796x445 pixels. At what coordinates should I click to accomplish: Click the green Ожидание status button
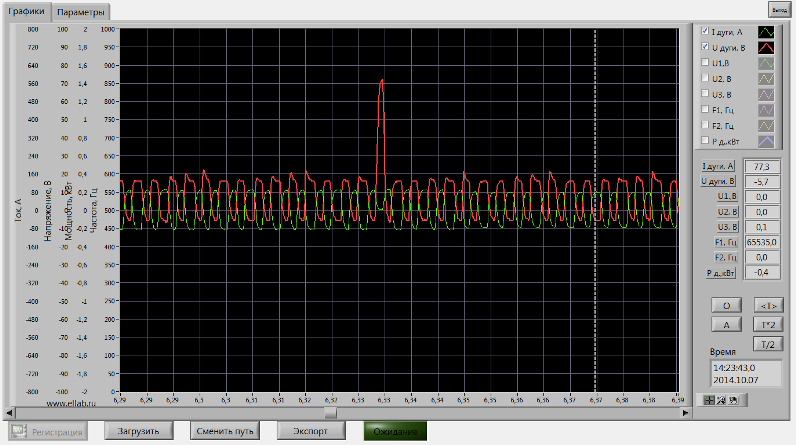coord(395,431)
